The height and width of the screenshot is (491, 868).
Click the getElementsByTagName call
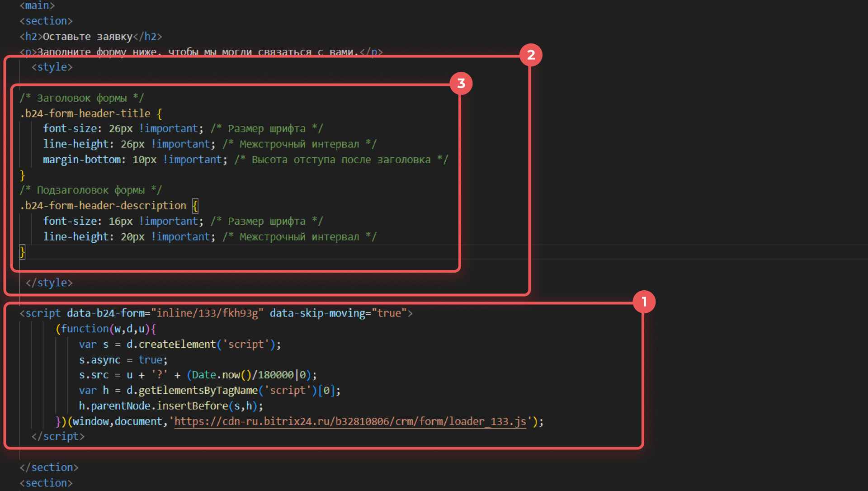(198, 390)
